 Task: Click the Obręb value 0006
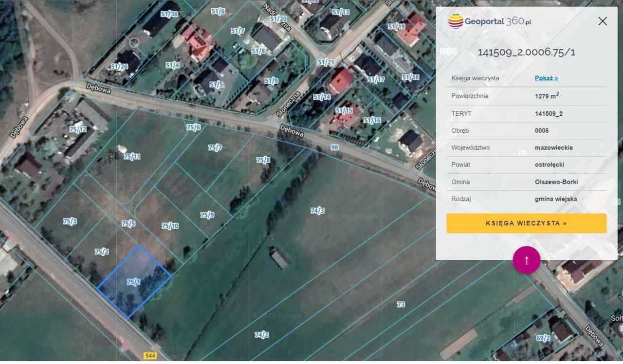pos(542,130)
